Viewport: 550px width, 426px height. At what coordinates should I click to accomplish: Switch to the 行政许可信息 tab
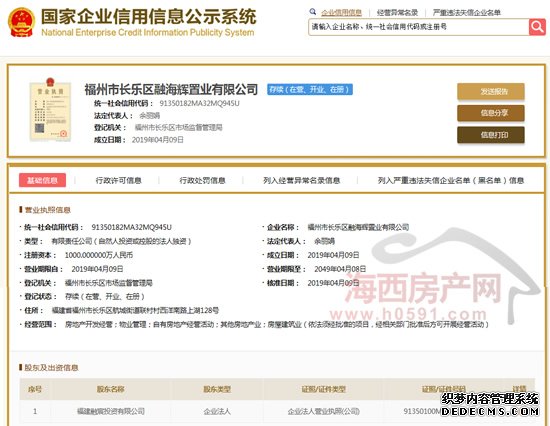click(119, 180)
